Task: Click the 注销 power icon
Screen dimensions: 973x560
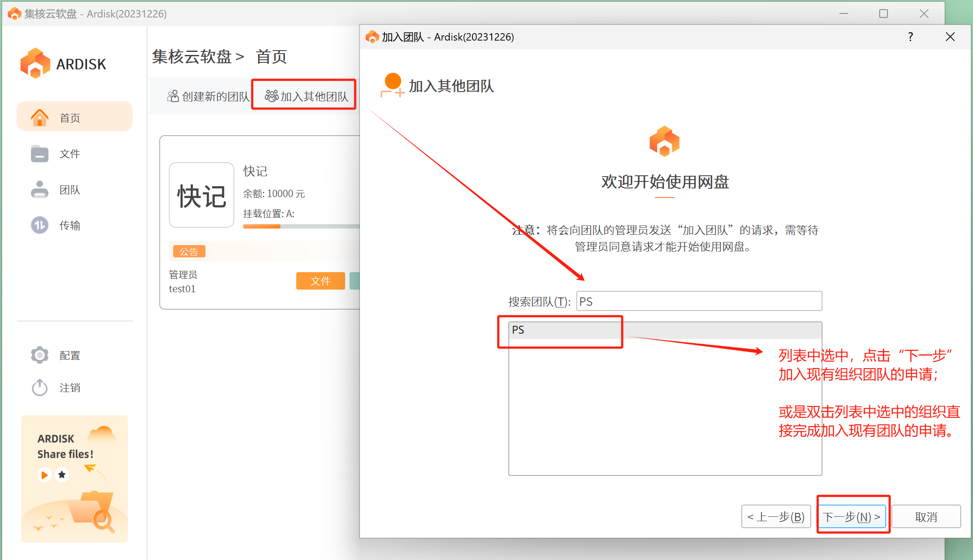Action: [40, 387]
